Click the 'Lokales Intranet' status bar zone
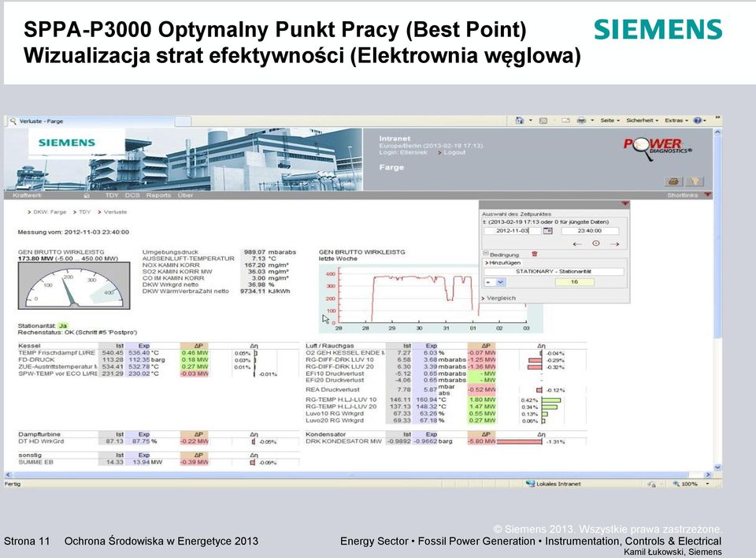 (554, 484)
